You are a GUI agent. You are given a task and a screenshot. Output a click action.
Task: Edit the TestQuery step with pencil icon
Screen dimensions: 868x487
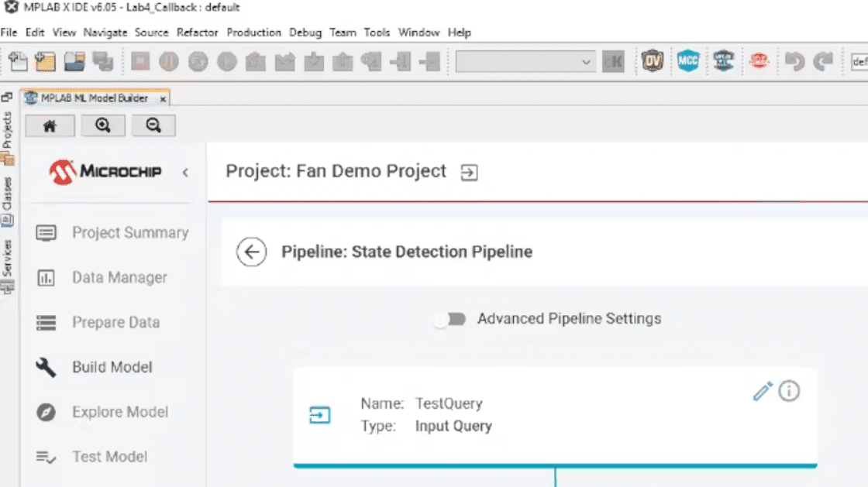tap(763, 391)
